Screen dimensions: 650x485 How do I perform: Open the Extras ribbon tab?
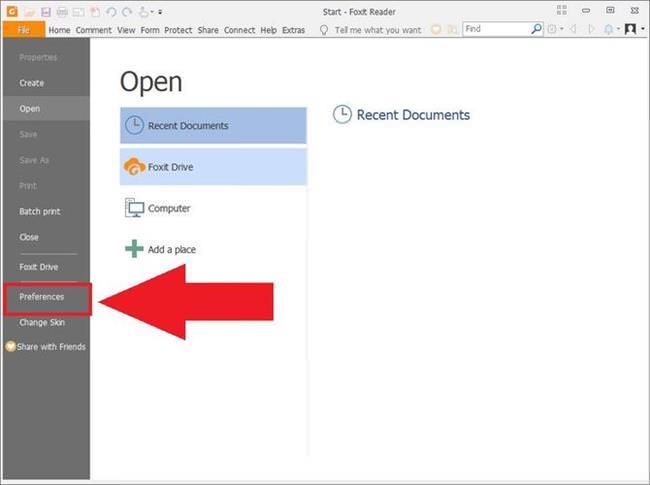[293, 30]
